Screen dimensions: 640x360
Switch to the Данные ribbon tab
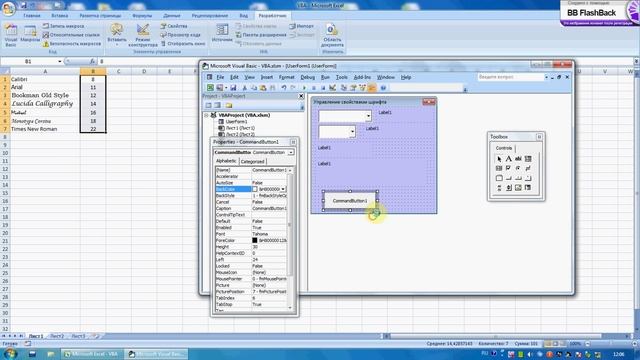172,16
